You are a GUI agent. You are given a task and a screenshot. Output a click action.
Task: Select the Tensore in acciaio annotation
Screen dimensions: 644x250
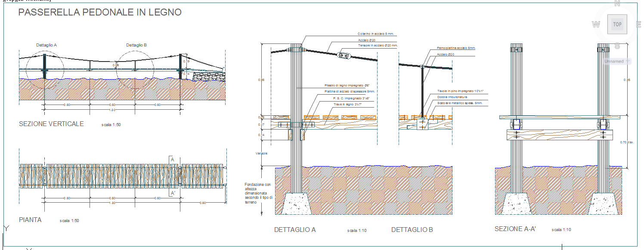[378, 45]
